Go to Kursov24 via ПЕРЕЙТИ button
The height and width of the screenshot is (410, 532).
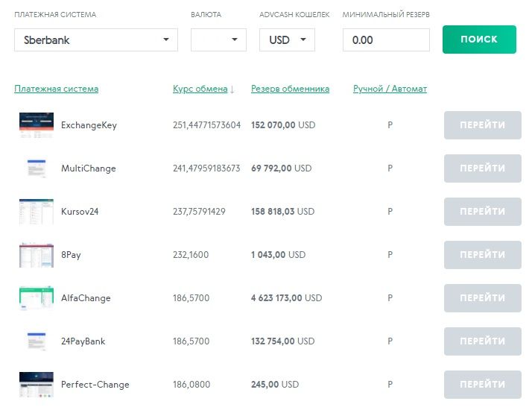click(x=482, y=212)
